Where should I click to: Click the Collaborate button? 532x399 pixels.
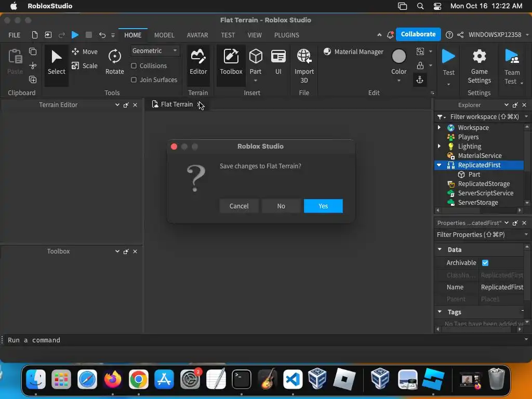[x=418, y=34]
